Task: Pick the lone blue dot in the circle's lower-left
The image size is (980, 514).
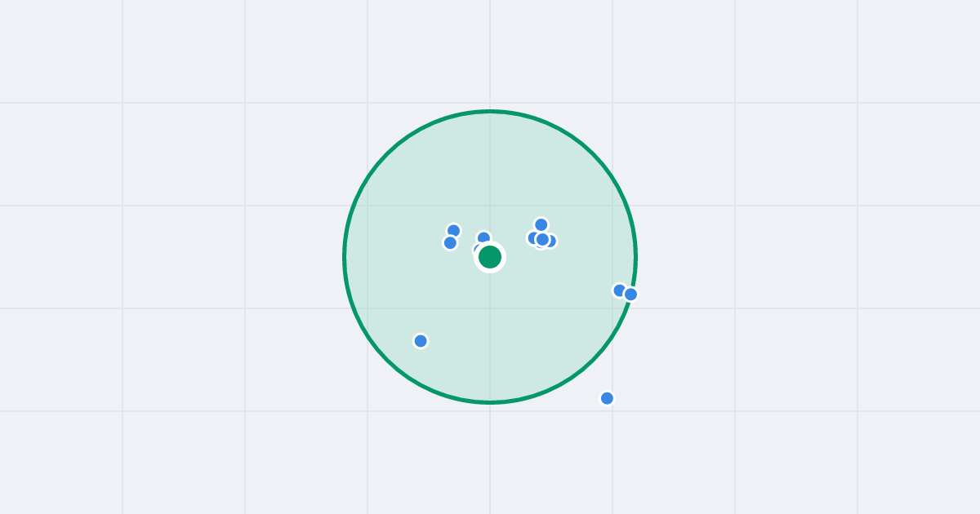Action: click(421, 341)
